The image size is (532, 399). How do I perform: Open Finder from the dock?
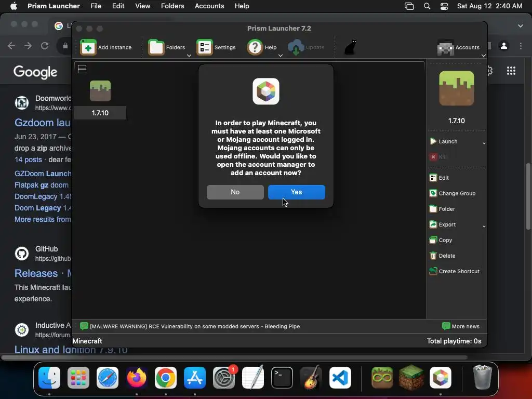49,378
